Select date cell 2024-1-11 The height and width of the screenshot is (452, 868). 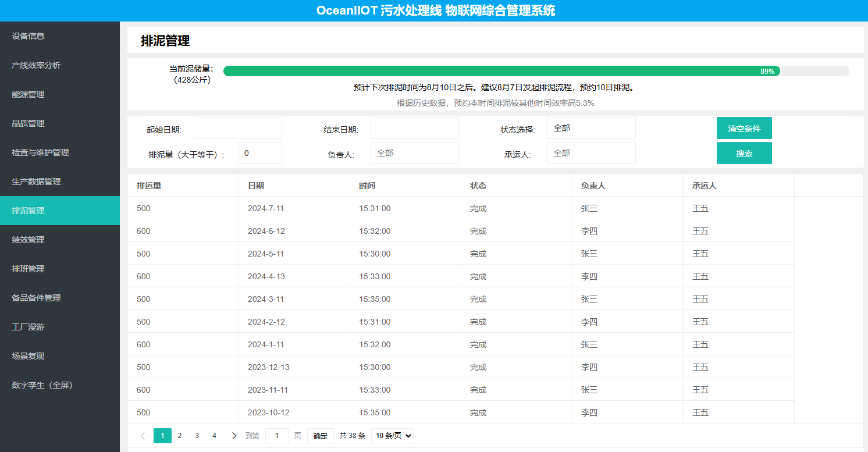(x=294, y=344)
